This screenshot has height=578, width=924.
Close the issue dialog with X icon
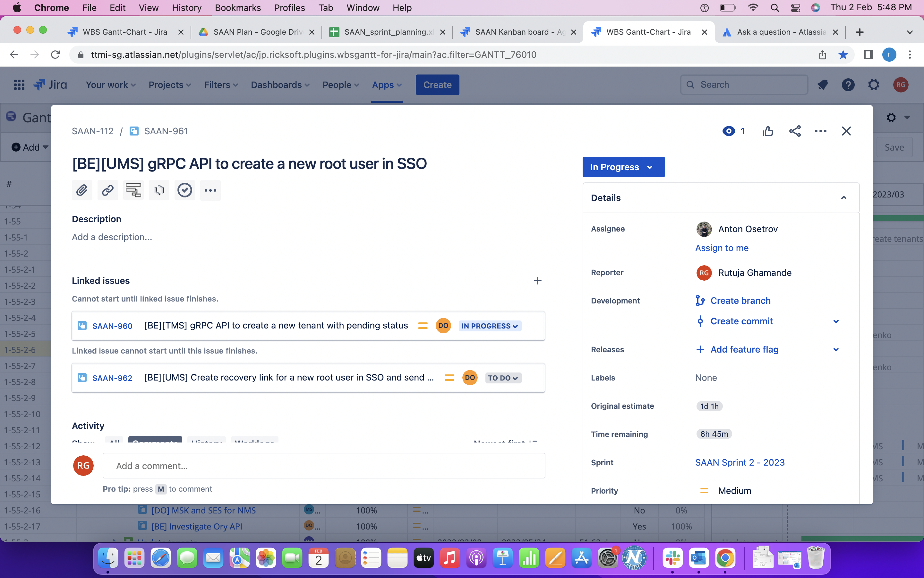tap(846, 131)
